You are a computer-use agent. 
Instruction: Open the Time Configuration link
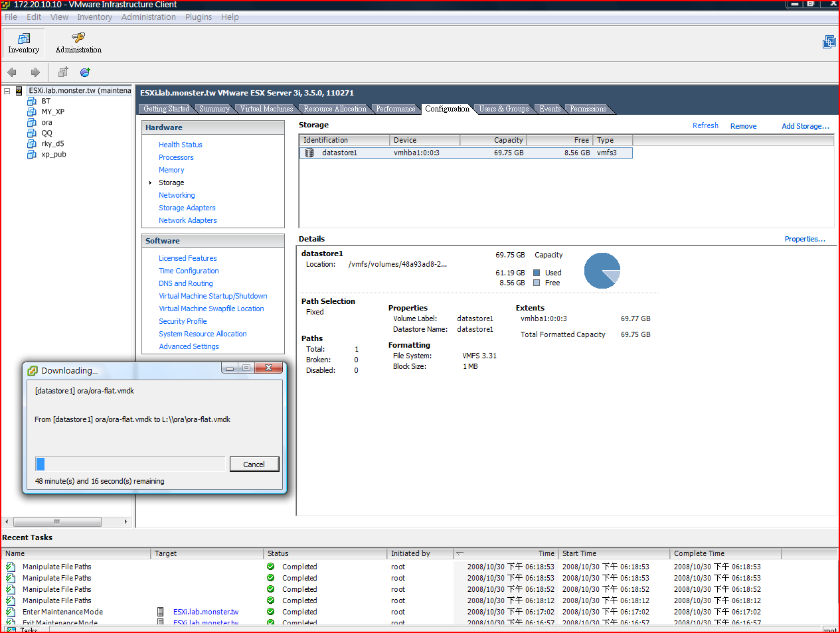point(189,271)
